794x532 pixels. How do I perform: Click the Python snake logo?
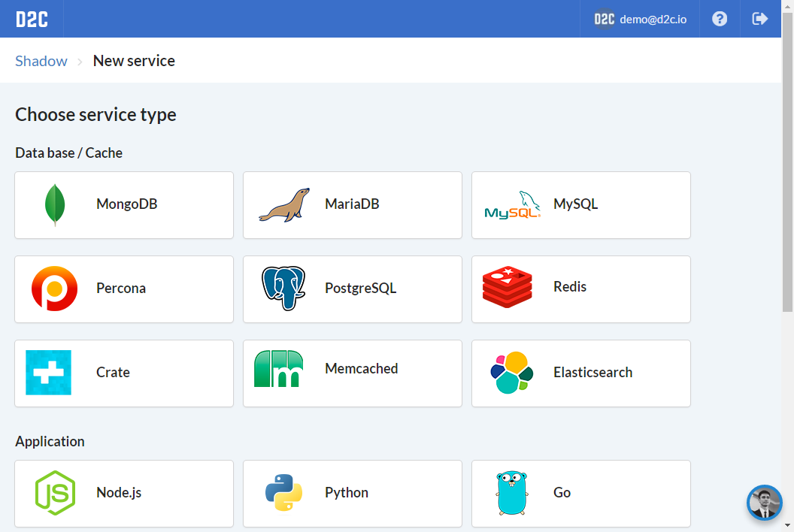(x=283, y=493)
